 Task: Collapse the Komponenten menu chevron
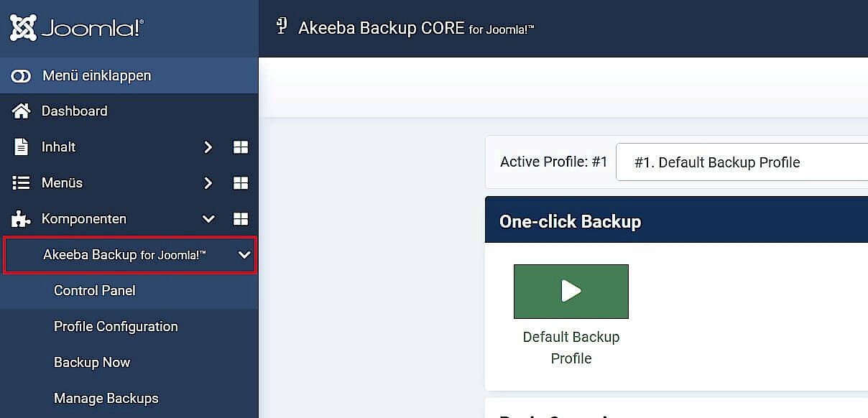(x=208, y=218)
